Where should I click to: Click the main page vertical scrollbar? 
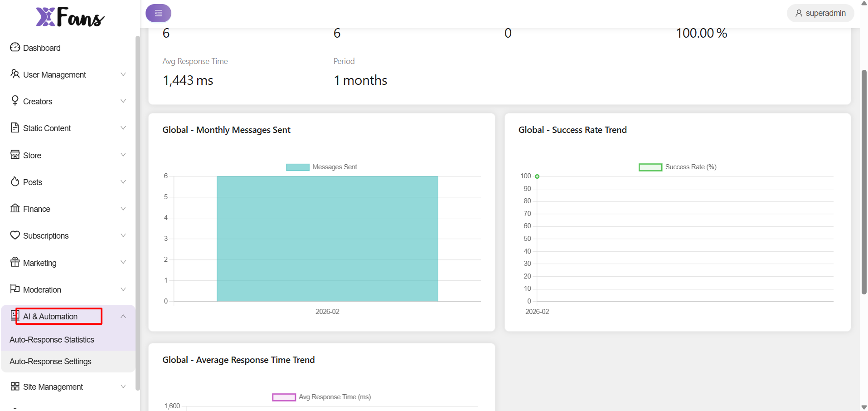(x=864, y=181)
